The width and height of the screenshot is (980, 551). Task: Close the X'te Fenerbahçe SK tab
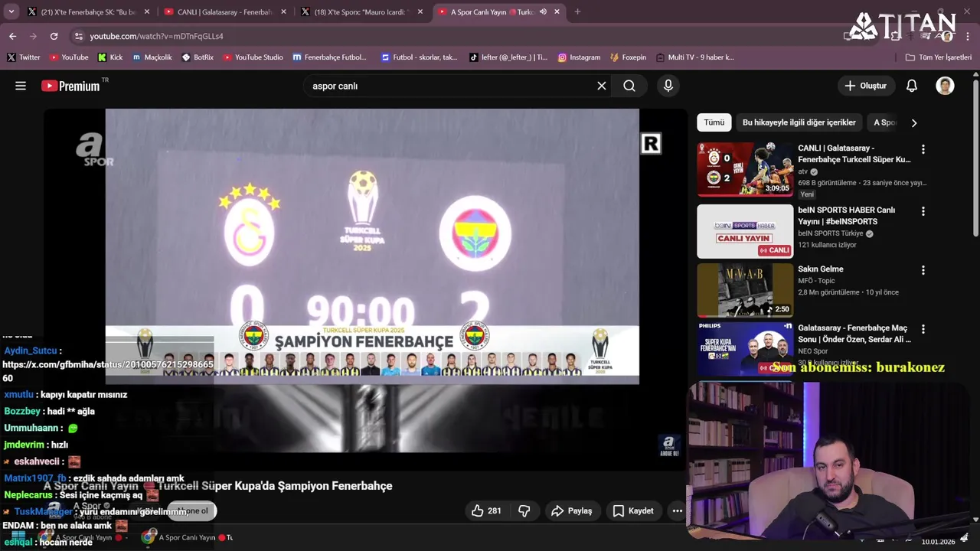pyautogui.click(x=146, y=11)
